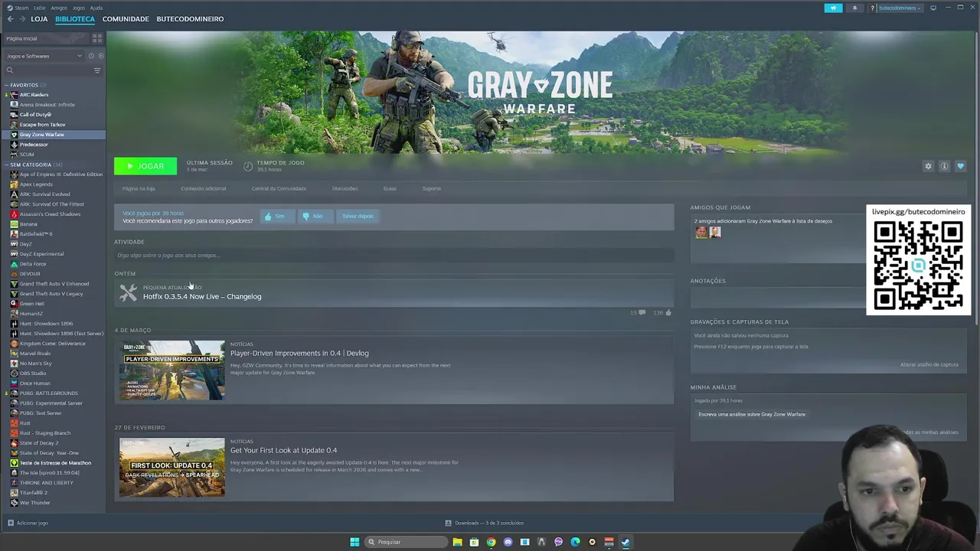Open the Guias tab
The image size is (980, 551).
point(390,188)
